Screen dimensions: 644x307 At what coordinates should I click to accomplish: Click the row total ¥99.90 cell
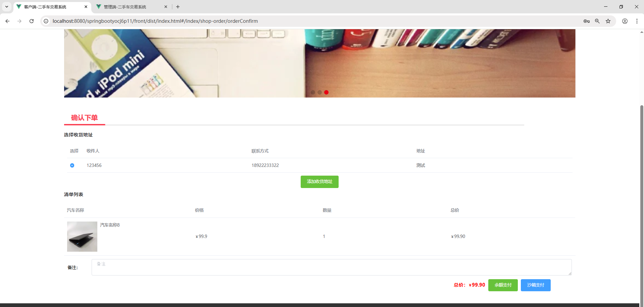[x=458, y=237]
